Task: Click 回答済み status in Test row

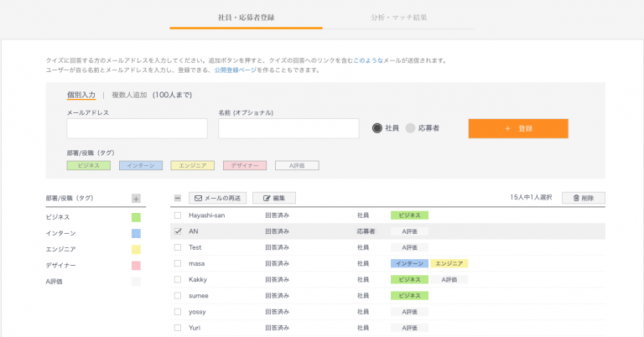Action: pos(277,247)
